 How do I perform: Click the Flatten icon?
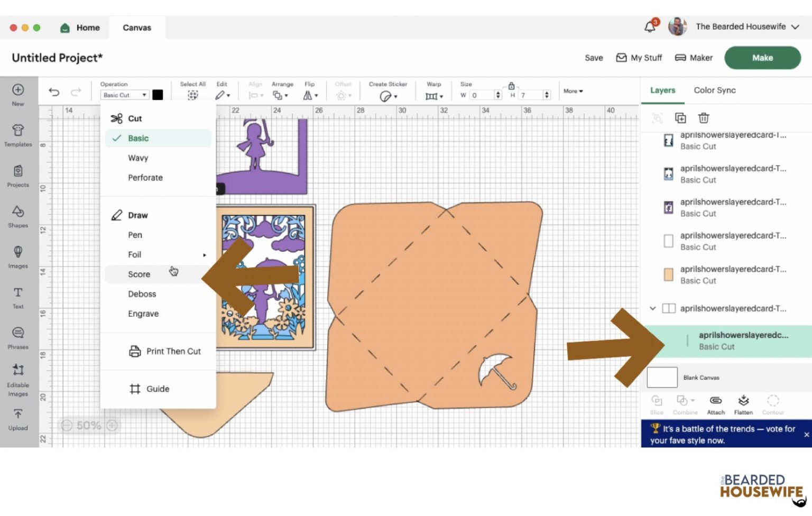(743, 403)
